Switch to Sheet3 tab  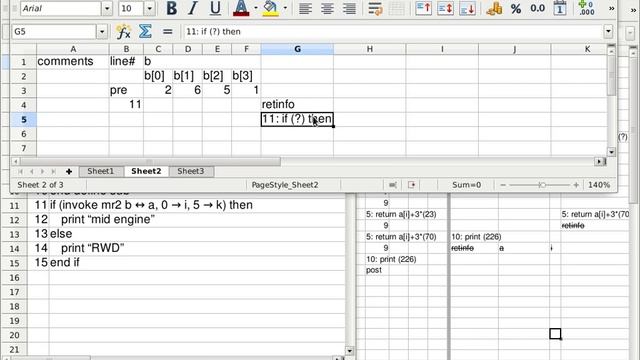click(191, 171)
